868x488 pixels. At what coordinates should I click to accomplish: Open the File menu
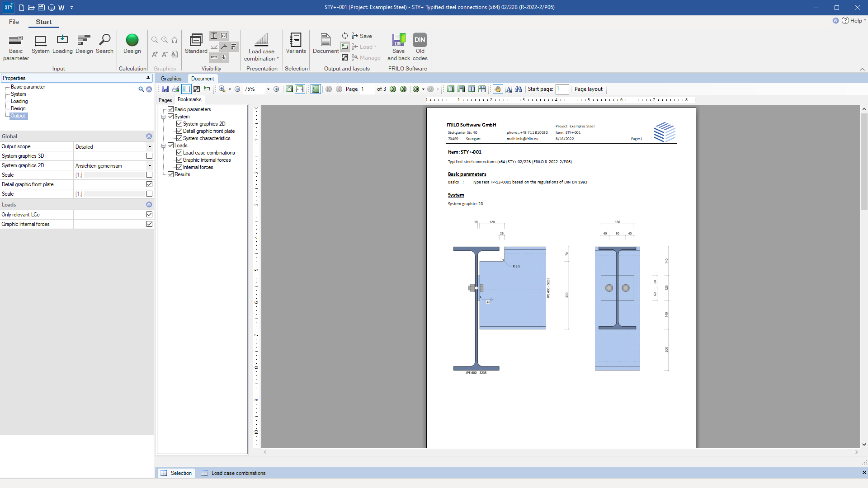pos(14,22)
